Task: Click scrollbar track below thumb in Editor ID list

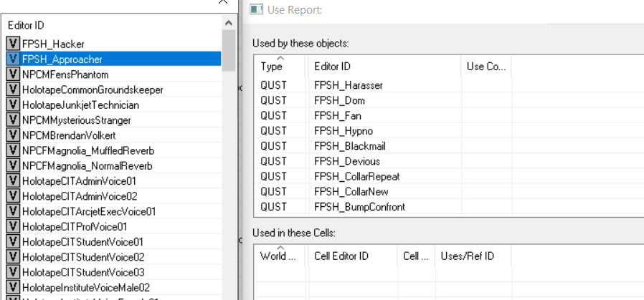Action: [229, 185]
